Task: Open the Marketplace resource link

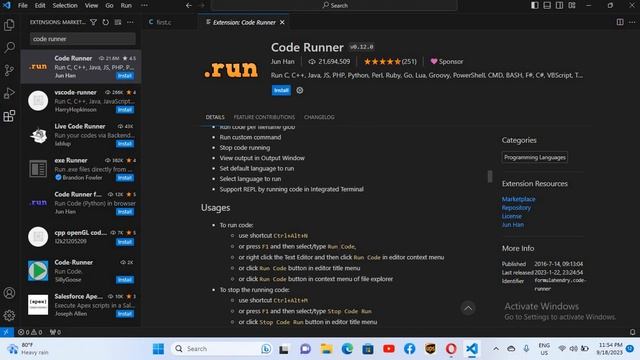Action: point(518,199)
